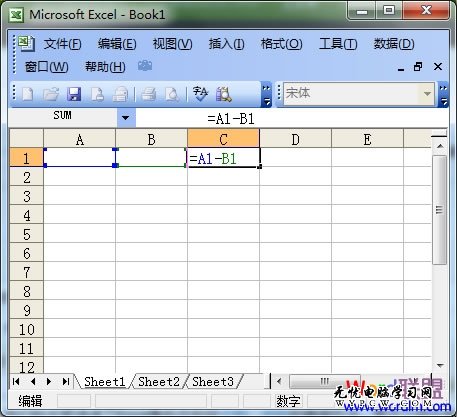Select column A header
The width and height of the screenshot is (457, 417).
pyautogui.click(x=79, y=139)
